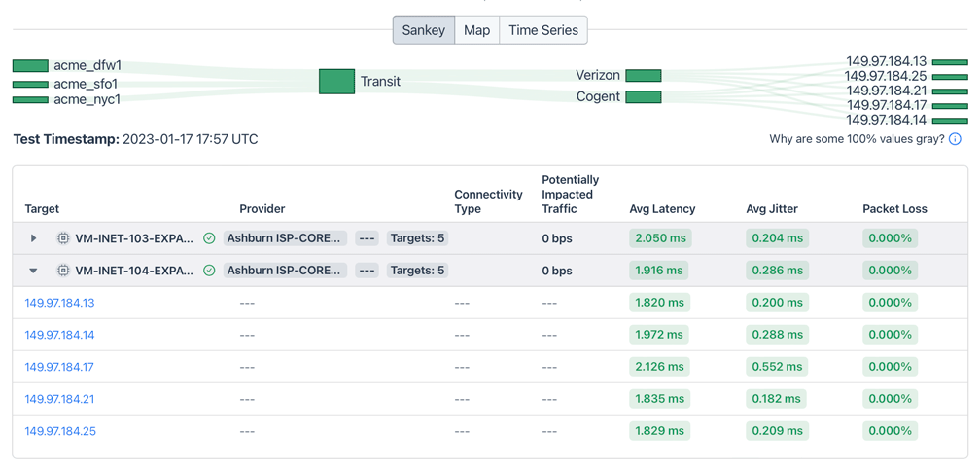
Task: Open target link 149.97.184.17 in table
Action: pos(59,367)
